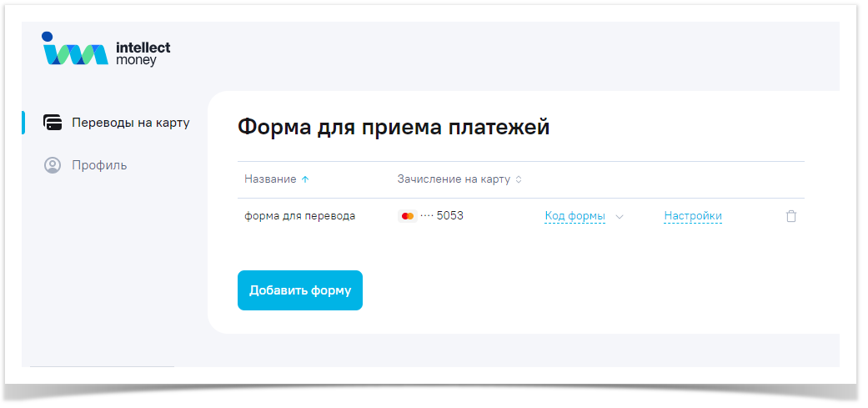
Task: Sort the table by Название column header
Action: click(x=270, y=179)
